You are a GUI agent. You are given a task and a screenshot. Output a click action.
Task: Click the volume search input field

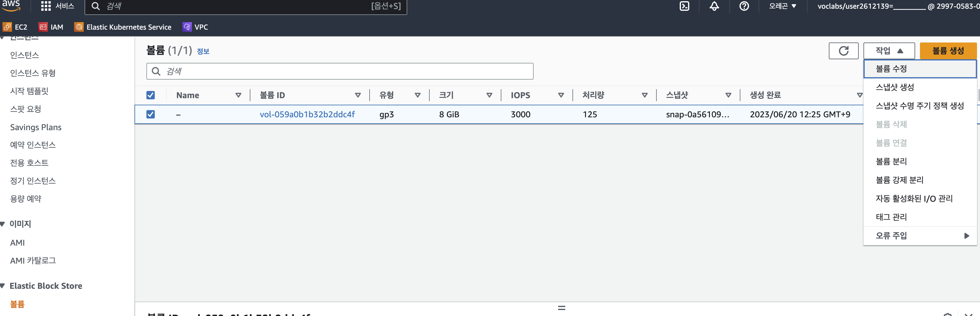340,71
